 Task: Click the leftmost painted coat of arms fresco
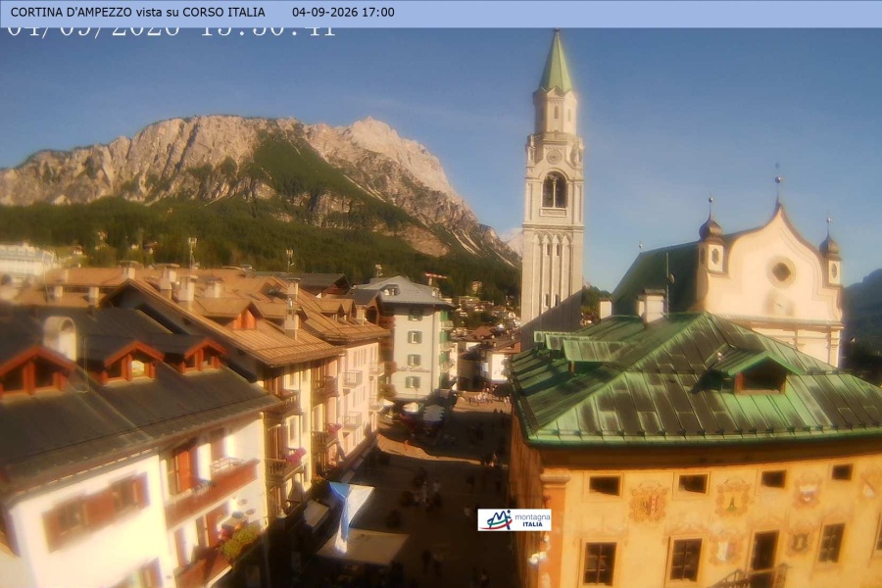point(649,502)
